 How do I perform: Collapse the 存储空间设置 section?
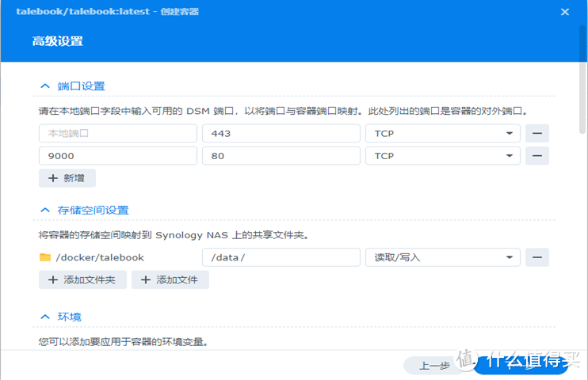(45, 210)
